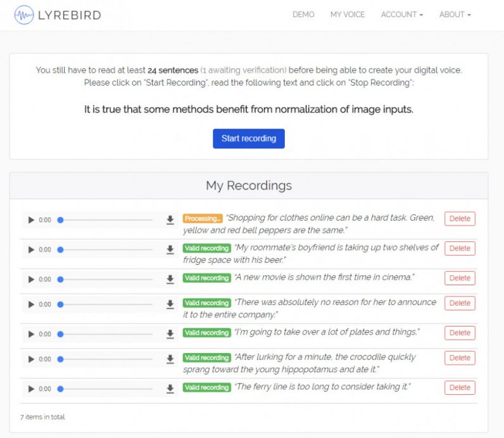Remove the crocodile sentence recording
Screen dimensions: 504x438
[460, 357]
